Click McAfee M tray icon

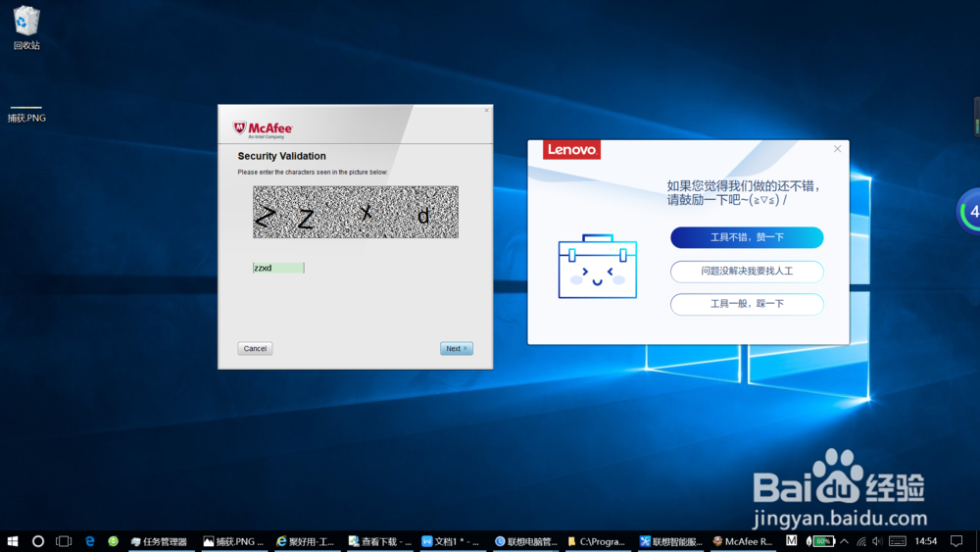tap(791, 541)
